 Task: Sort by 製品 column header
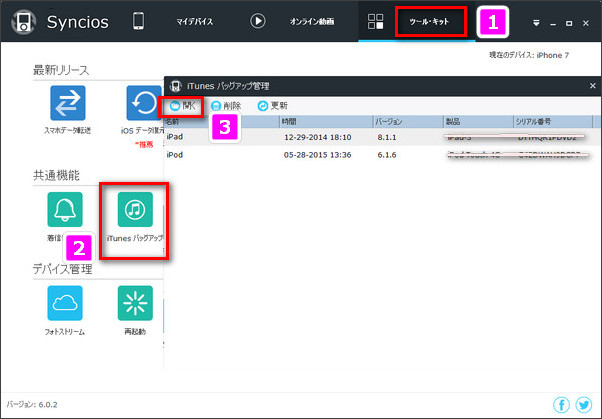[478, 122]
